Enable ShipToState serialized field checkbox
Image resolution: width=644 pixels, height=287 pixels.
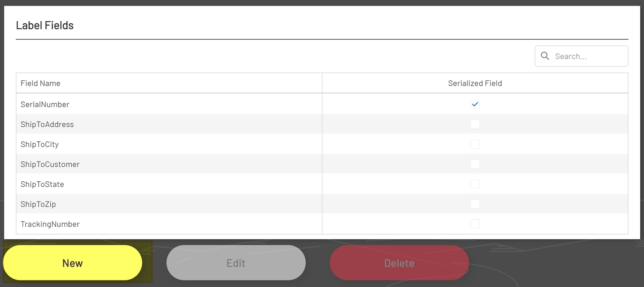[x=475, y=184]
